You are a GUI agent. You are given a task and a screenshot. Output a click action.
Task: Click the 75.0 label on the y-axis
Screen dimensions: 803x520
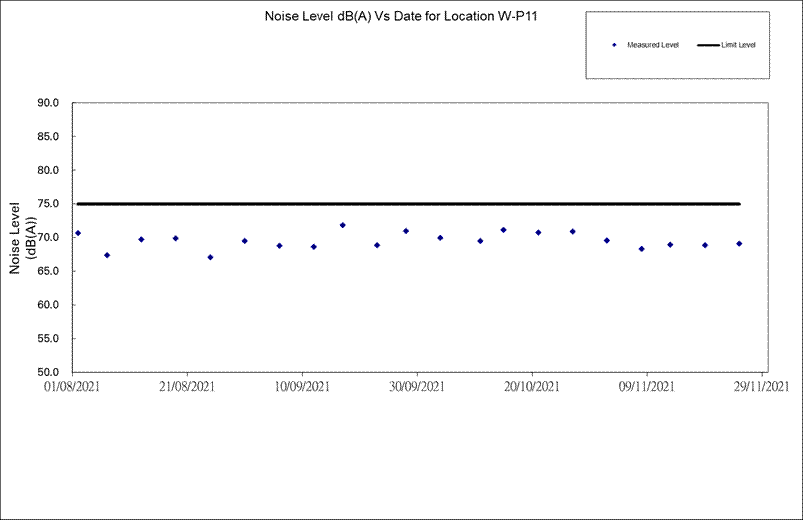point(49,204)
